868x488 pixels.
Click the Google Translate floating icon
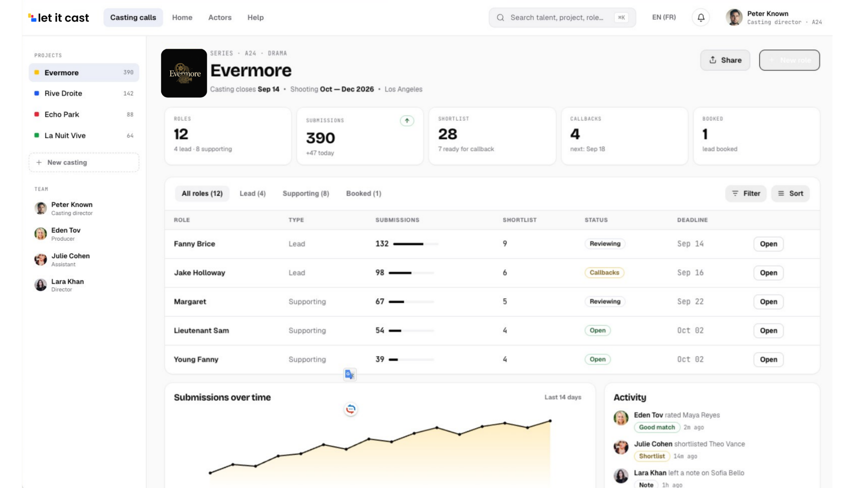point(350,375)
